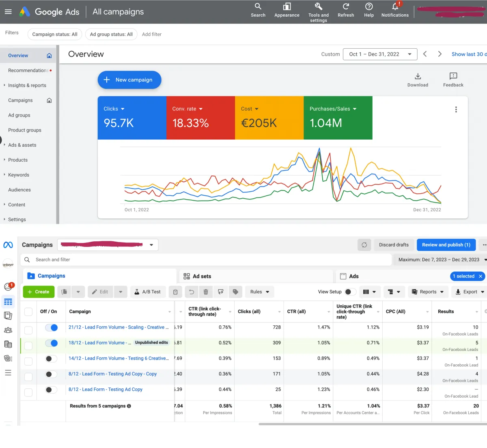The image size is (487, 448).
Task: Click the undo arrow icon in campaigns toolbar
Action: pyautogui.click(x=192, y=292)
